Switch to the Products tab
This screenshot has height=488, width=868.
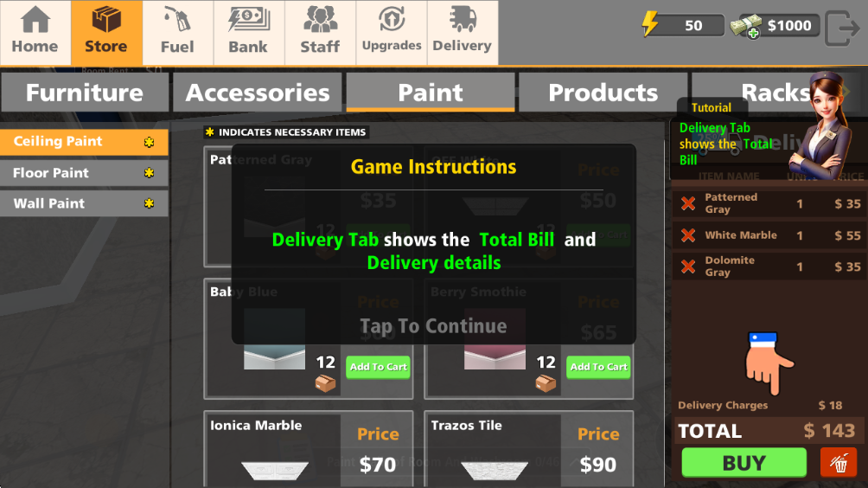coord(603,93)
